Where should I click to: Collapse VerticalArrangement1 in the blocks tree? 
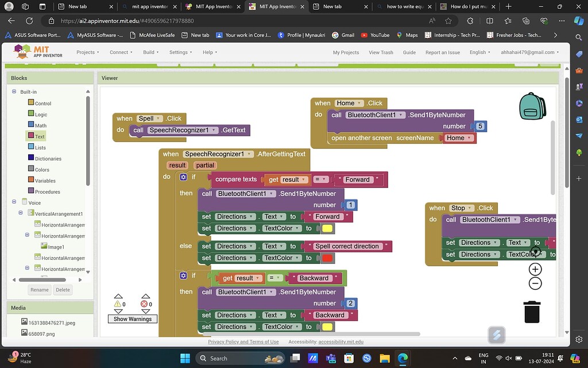point(21,213)
